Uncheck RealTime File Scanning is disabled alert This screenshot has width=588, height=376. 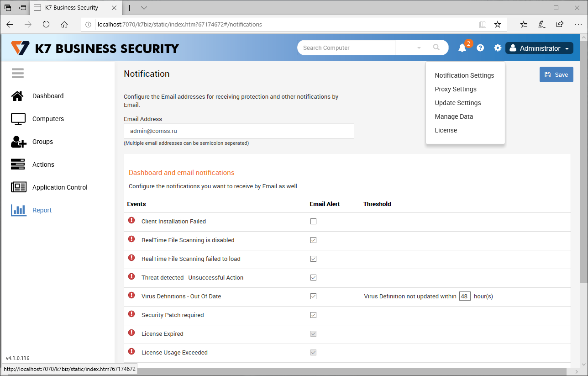[313, 240]
